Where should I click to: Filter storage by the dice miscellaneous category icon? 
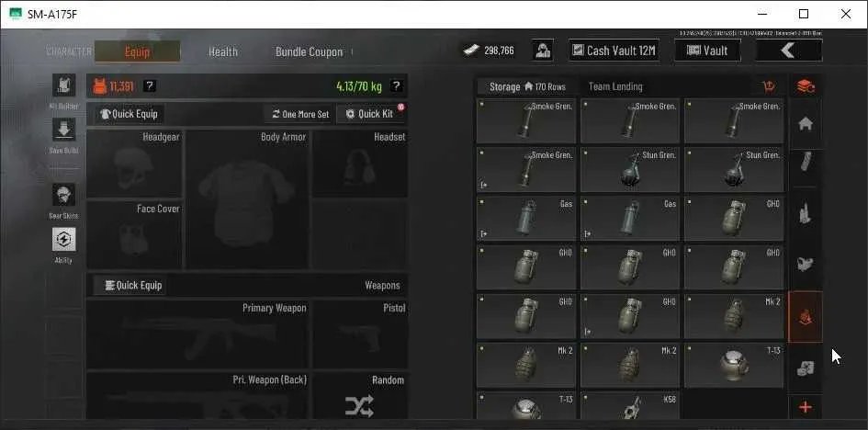(x=806, y=368)
